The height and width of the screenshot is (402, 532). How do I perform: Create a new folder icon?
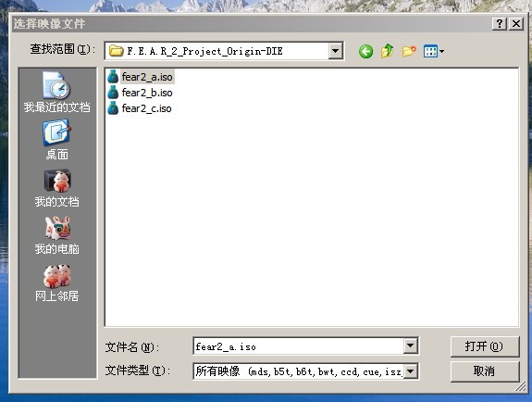409,51
